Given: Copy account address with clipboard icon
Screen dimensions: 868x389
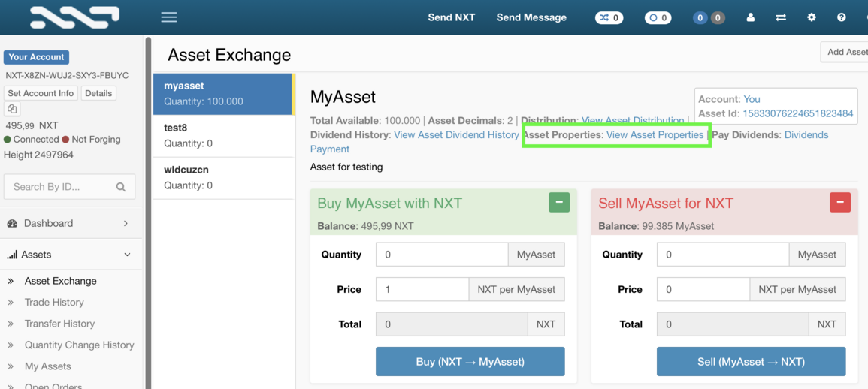Looking at the screenshot, I should click(x=12, y=110).
